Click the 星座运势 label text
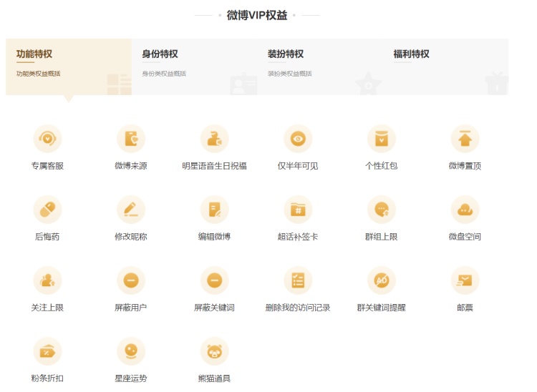This screenshot has height=392, width=537. [x=131, y=378]
